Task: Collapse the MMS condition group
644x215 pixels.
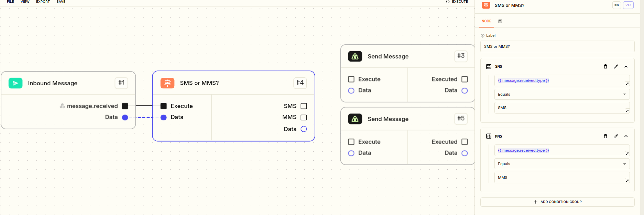Action: click(626, 136)
